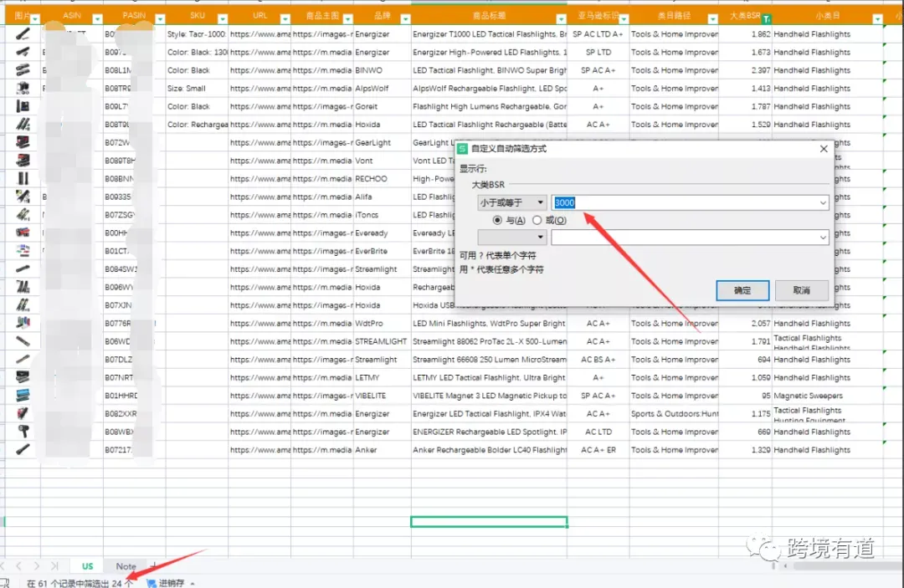Select the 'AC A+ ER' badge cell

tap(598, 450)
